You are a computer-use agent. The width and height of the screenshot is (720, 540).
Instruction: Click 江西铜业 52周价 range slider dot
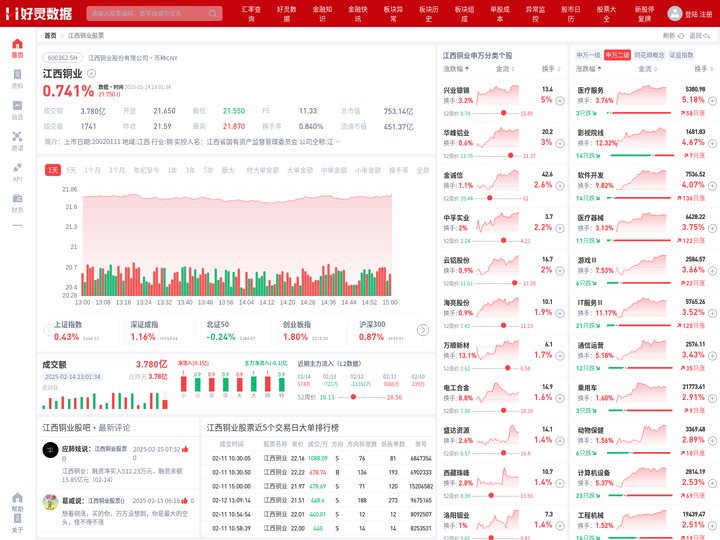(353, 397)
